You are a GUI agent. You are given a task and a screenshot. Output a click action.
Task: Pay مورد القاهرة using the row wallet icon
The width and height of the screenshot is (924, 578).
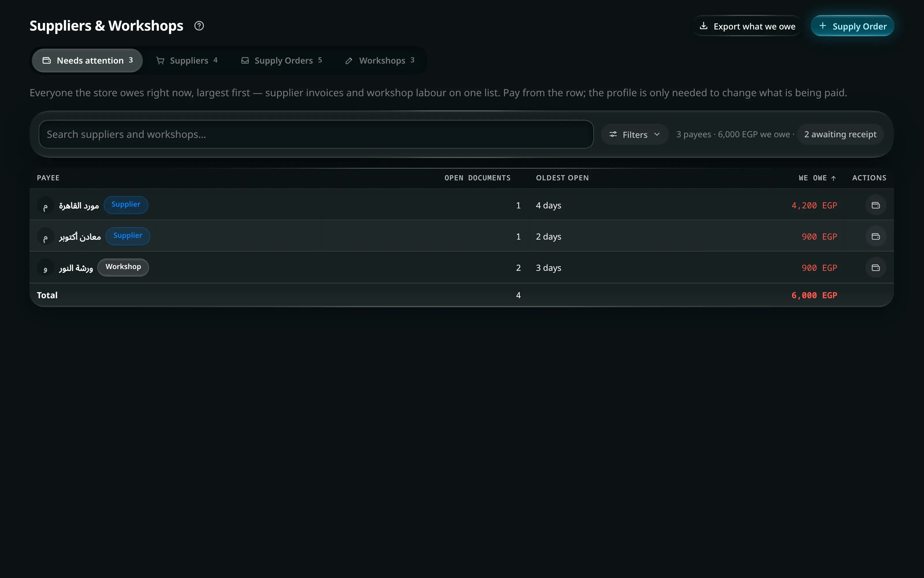click(875, 205)
